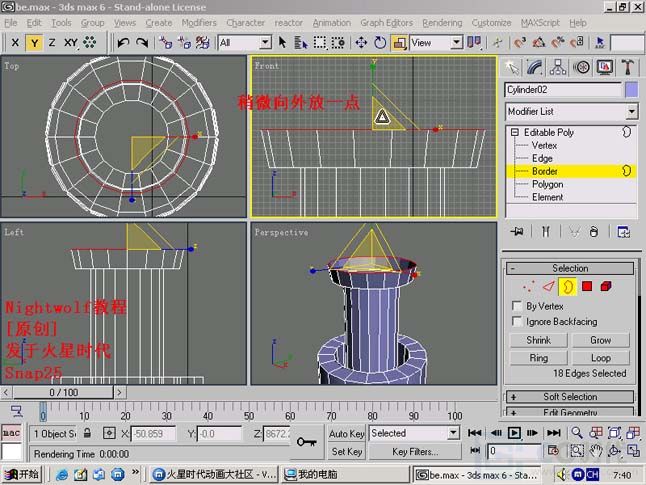
Task: Click the Play Animation button
Action: coord(514,433)
